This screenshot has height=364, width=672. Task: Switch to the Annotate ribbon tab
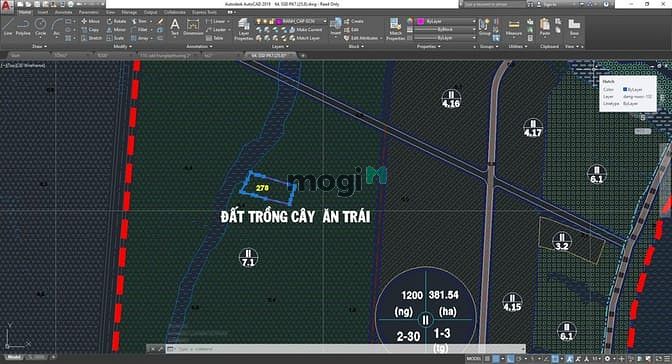point(63,12)
